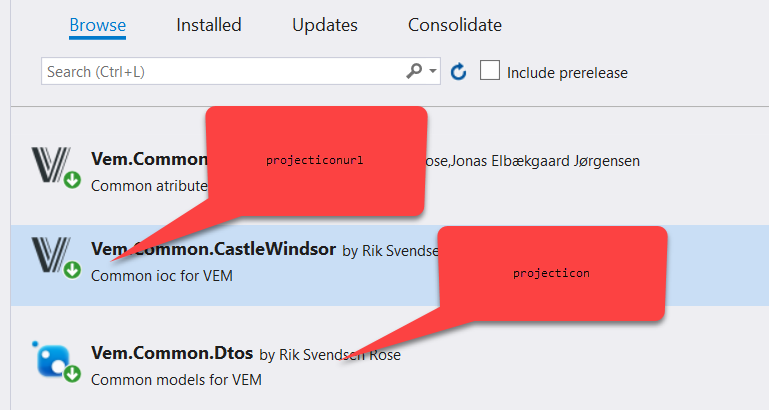Image resolution: width=769 pixels, height=410 pixels.
Task: Switch to the Installed tab
Action: point(209,25)
